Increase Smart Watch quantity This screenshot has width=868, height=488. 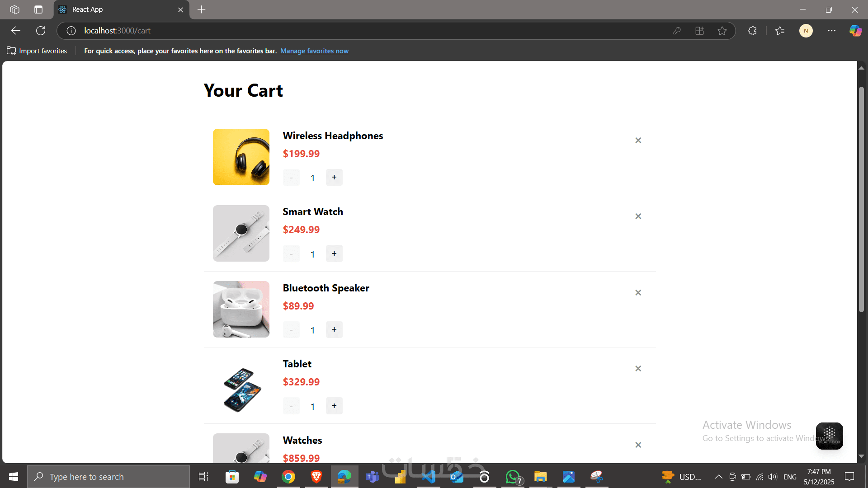[334, 253]
